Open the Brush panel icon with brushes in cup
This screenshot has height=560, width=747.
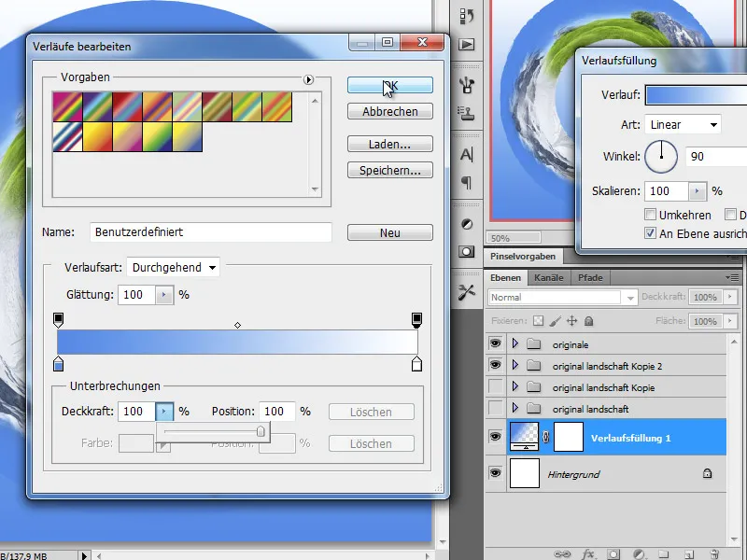(x=466, y=86)
